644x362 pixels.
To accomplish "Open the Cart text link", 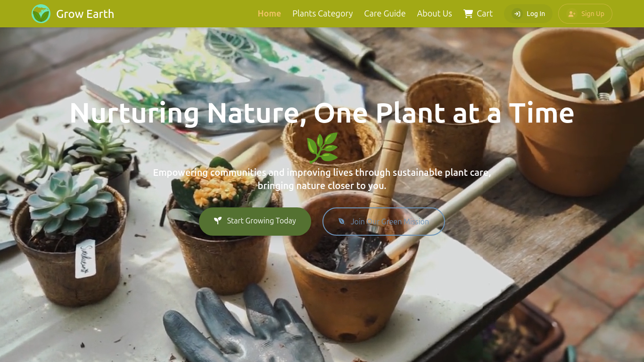I will point(485,14).
